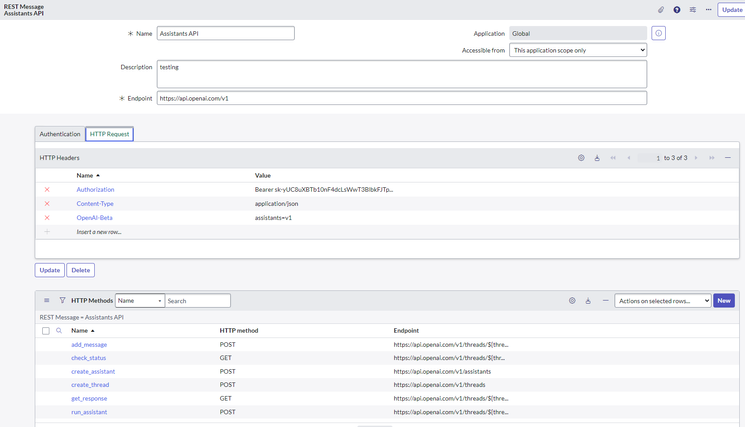Delete the Authorization header row
The height and width of the screenshot is (427, 745).
[x=47, y=190]
